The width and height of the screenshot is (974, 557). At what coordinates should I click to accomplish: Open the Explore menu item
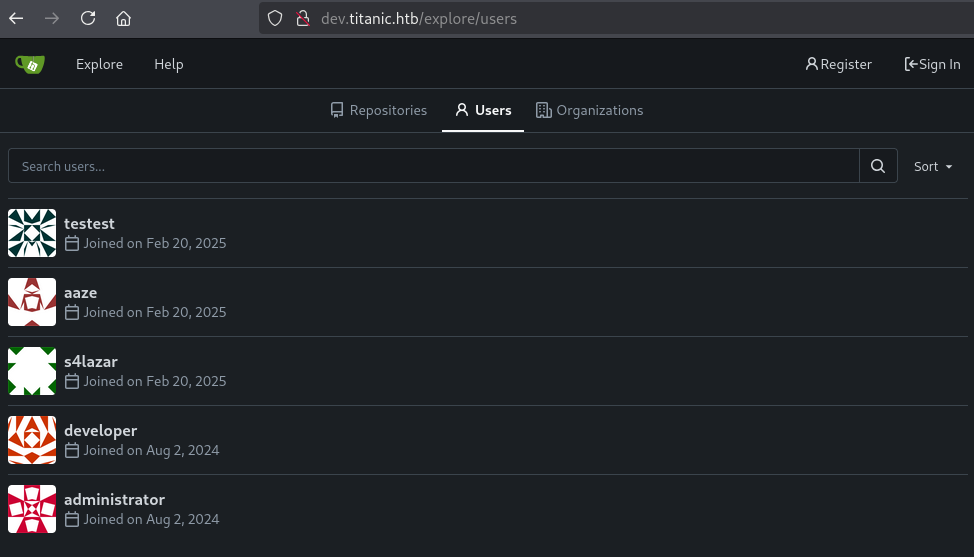(x=99, y=64)
